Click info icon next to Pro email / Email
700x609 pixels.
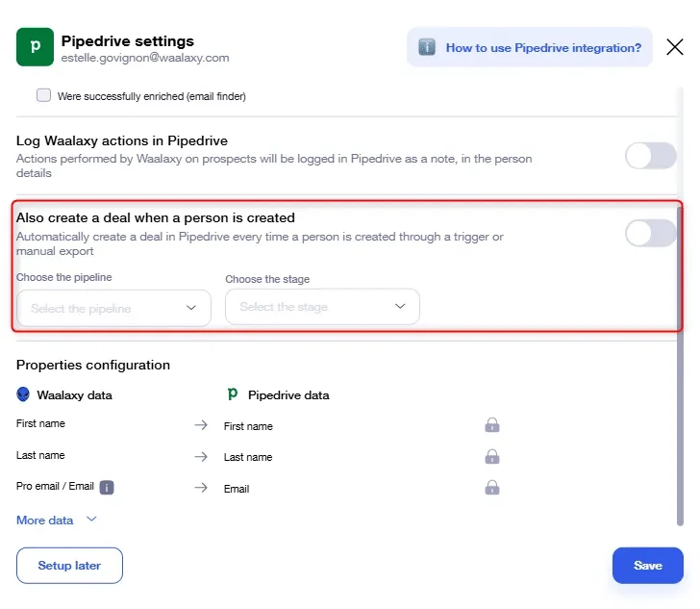pyautogui.click(x=107, y=487)
